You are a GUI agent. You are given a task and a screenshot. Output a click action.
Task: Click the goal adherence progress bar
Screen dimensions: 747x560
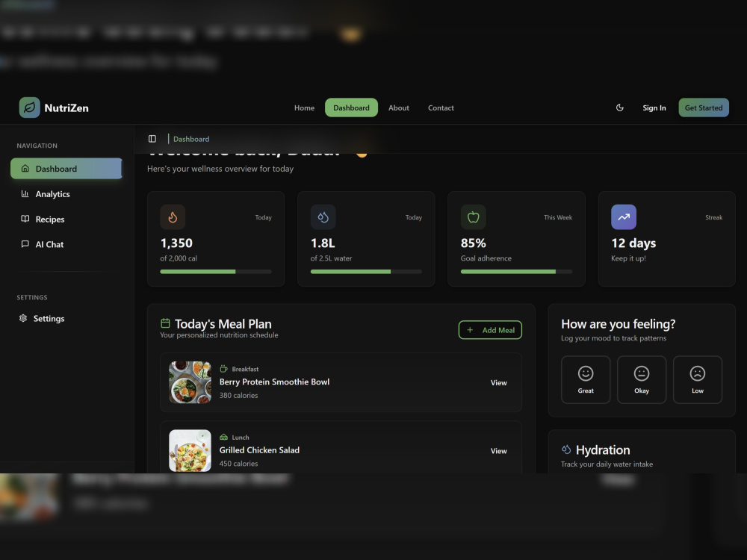(x=516, y=272)
